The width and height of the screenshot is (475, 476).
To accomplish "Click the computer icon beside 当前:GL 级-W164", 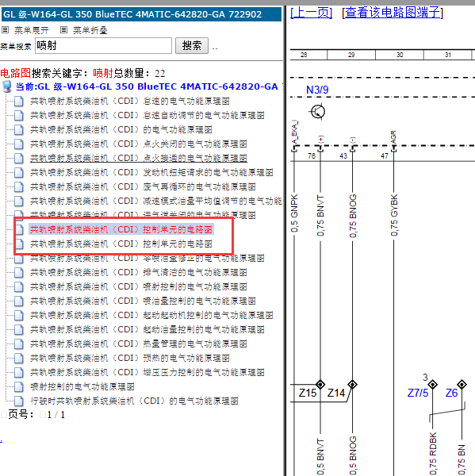I will (7, 86).
